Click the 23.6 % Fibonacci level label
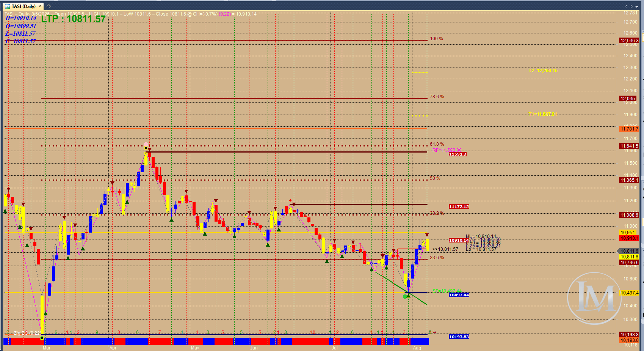 coord(437,258)
